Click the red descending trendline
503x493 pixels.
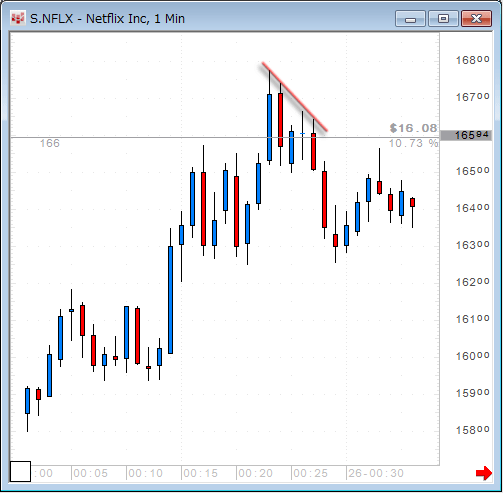[295, 97]
